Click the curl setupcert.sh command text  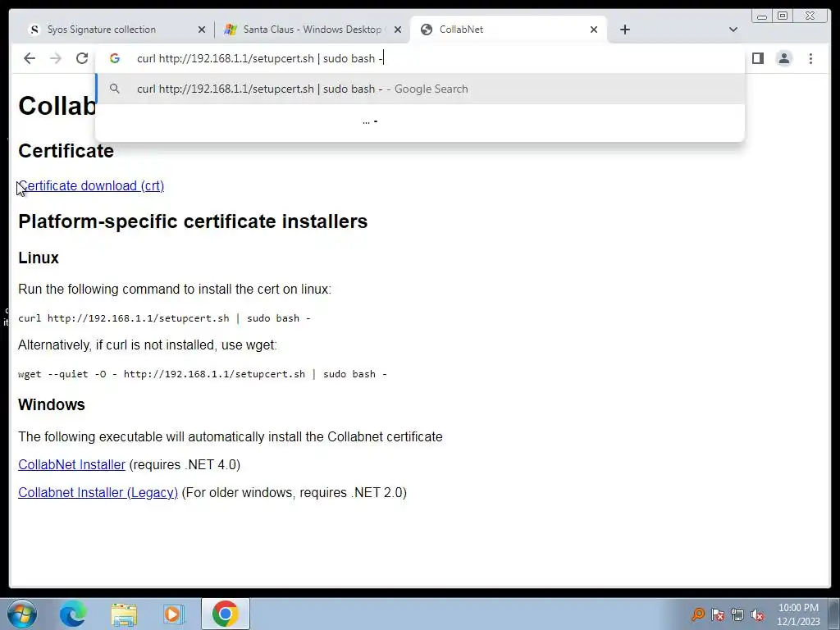tap(164, 318)
